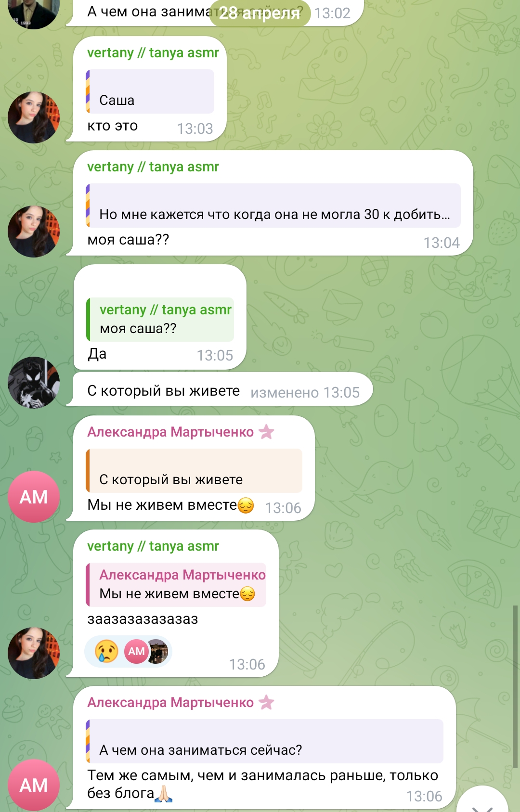Open quoted reply 'Но мне кажется что когда она...'
Screen dimensions: 520x812
click(x=273, y=206)
